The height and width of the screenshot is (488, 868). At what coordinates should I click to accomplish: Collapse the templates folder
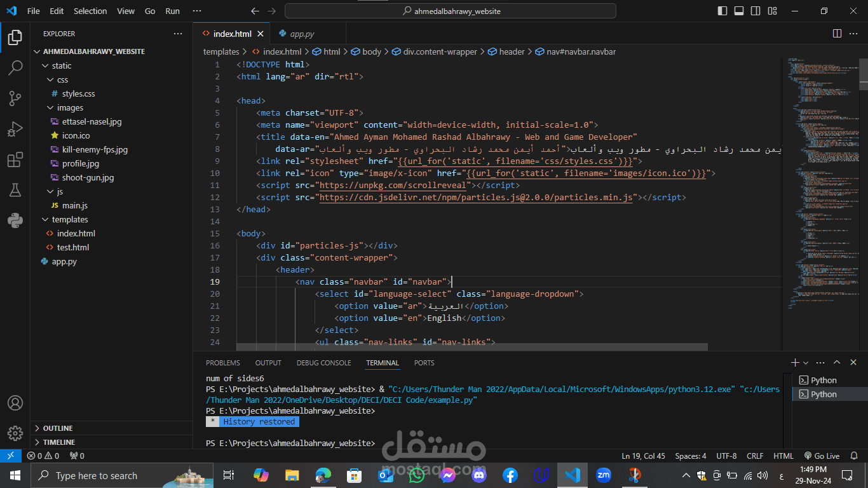111,219
